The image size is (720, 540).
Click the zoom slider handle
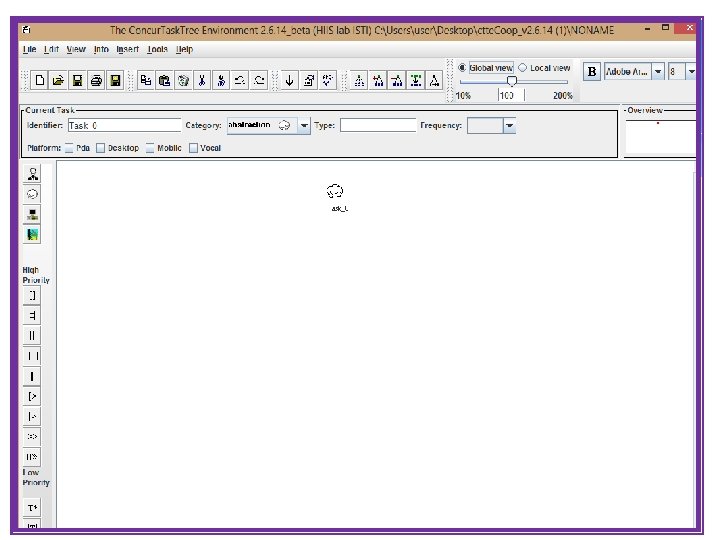[x=512, y=81]
